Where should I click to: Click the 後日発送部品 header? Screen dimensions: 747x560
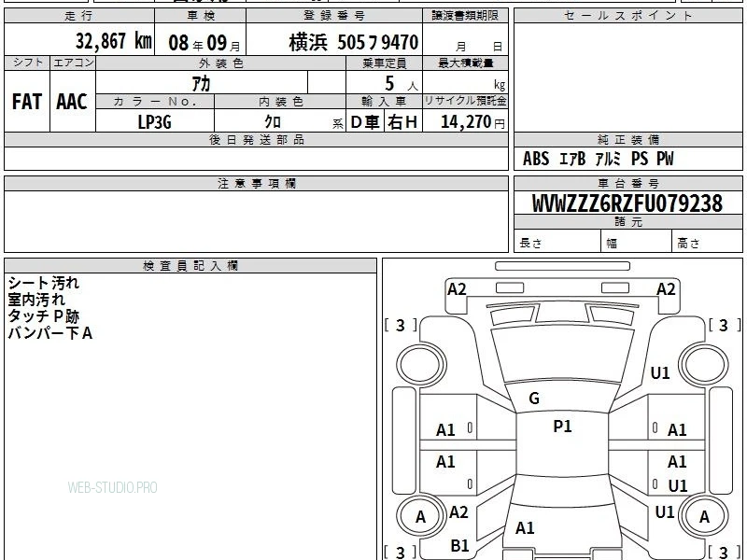[x=256, y=139]
